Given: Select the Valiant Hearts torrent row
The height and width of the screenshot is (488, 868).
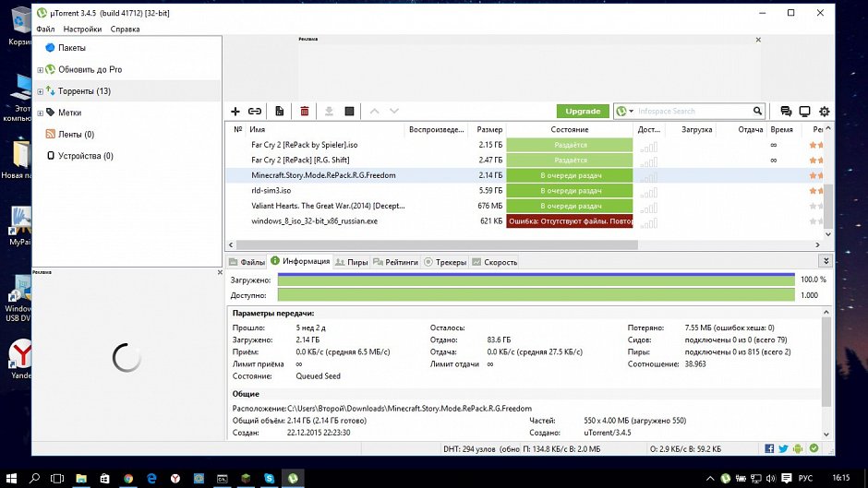Looking at the screenshot, I should (x=525, y=206).
